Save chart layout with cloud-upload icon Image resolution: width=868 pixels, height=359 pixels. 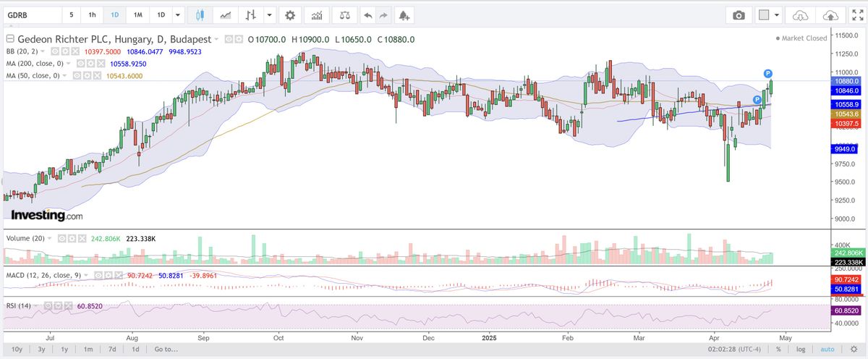pos(830,15)
